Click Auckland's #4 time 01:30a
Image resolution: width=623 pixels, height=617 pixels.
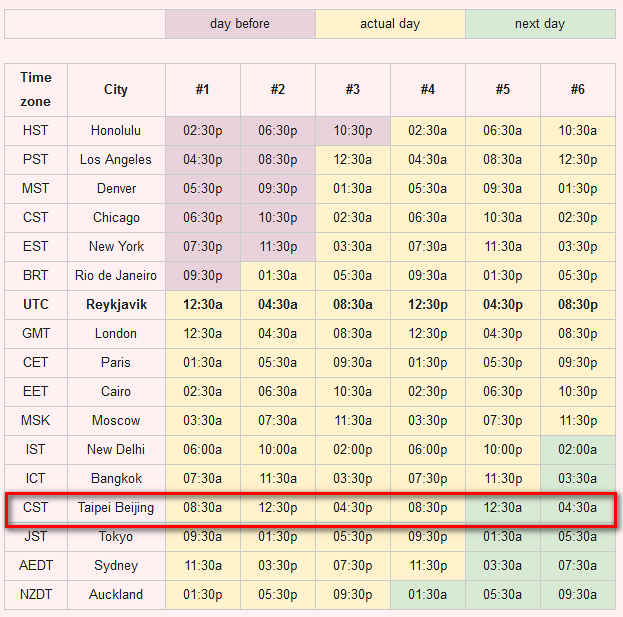coord(428,594)
